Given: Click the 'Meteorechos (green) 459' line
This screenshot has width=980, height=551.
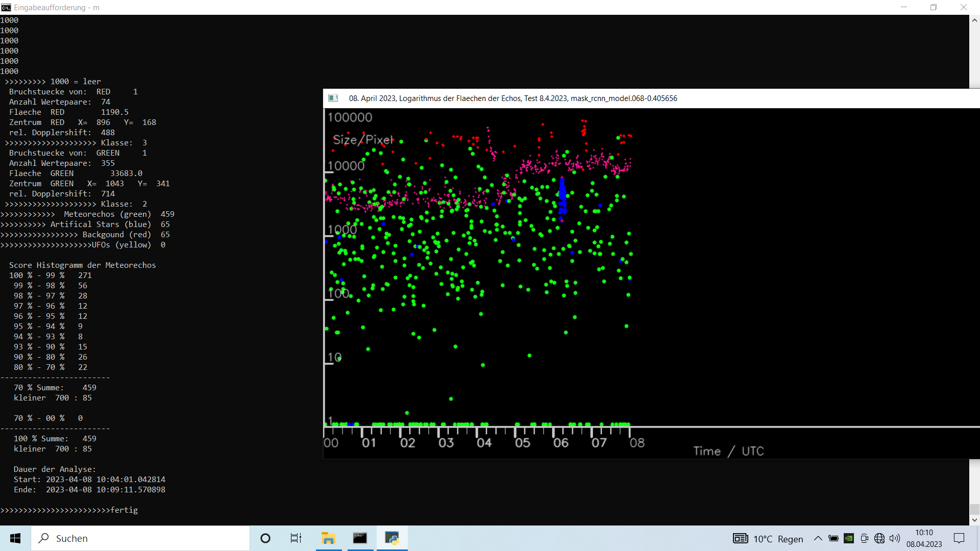Looking at the screenshot, I should pos(87,214).
